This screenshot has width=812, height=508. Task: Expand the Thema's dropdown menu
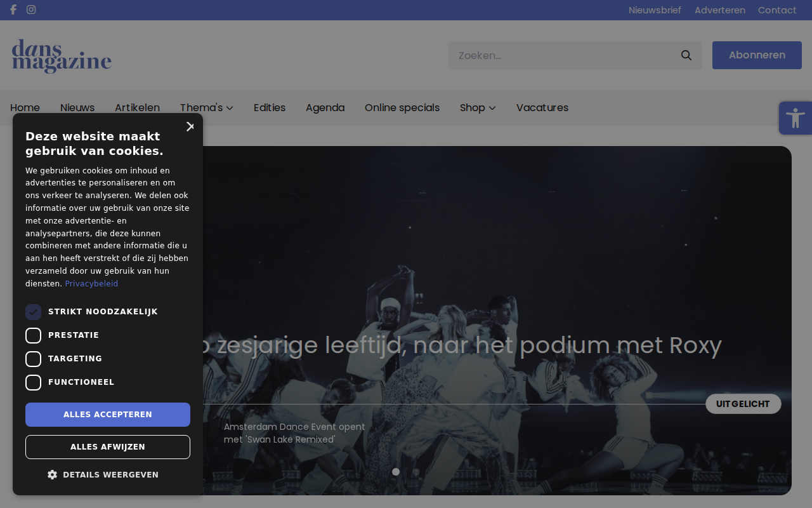(x=207, y=108)
